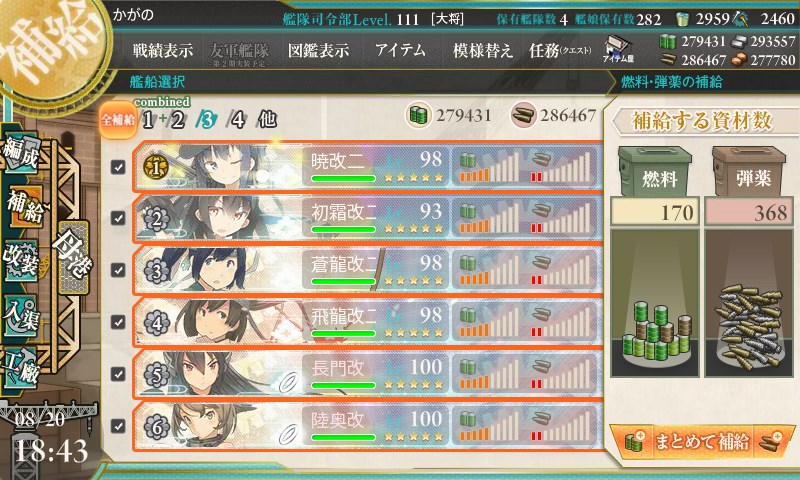800x480 pixels.
Task: Open the 戦績表示 menu
Action: (163, 50)
